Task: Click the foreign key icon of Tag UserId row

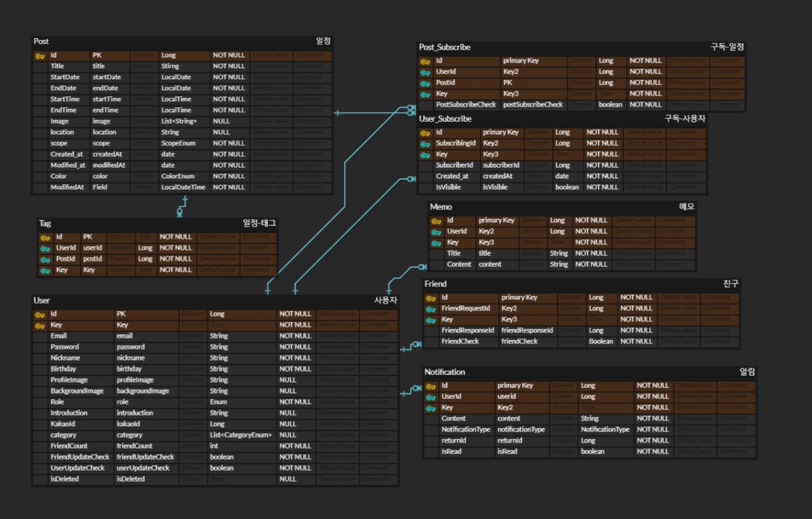Action: [44, 248]
